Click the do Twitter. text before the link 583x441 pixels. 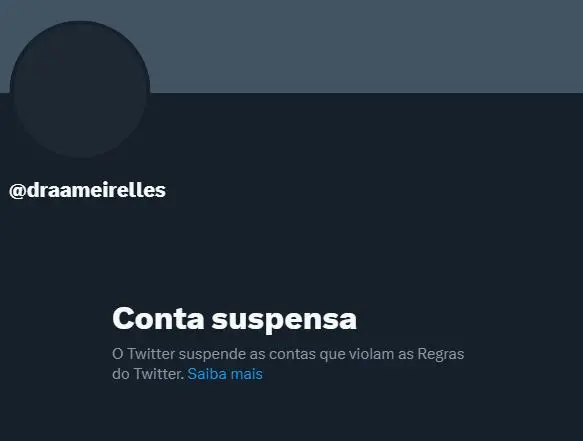point(148,374)
